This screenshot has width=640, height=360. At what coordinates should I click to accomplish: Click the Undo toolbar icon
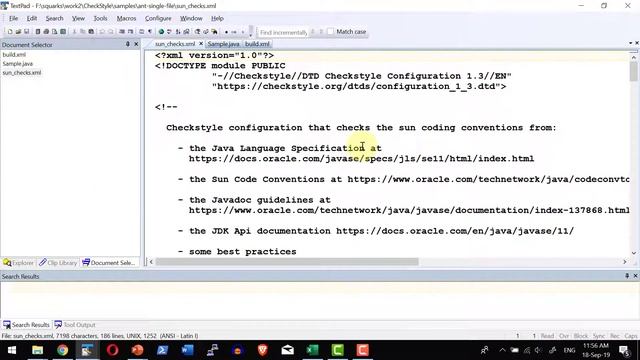point(102,31)
